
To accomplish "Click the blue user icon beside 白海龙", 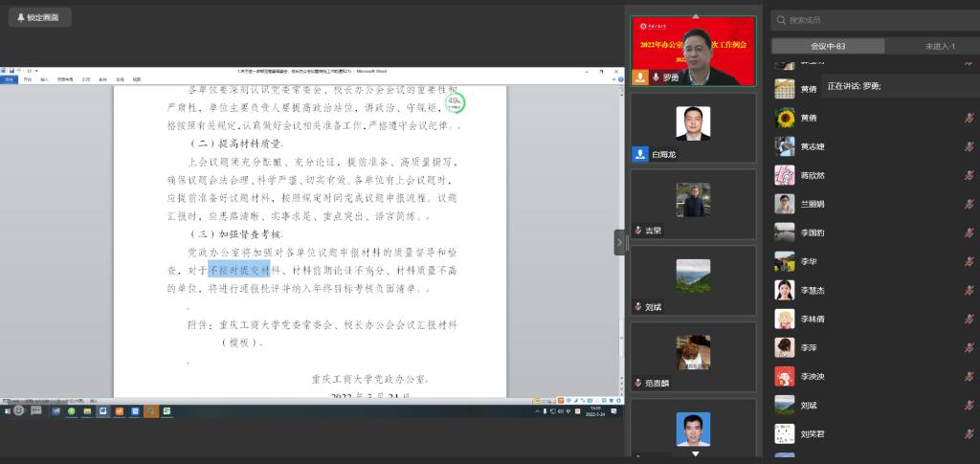I will click(x=639, y=154).
